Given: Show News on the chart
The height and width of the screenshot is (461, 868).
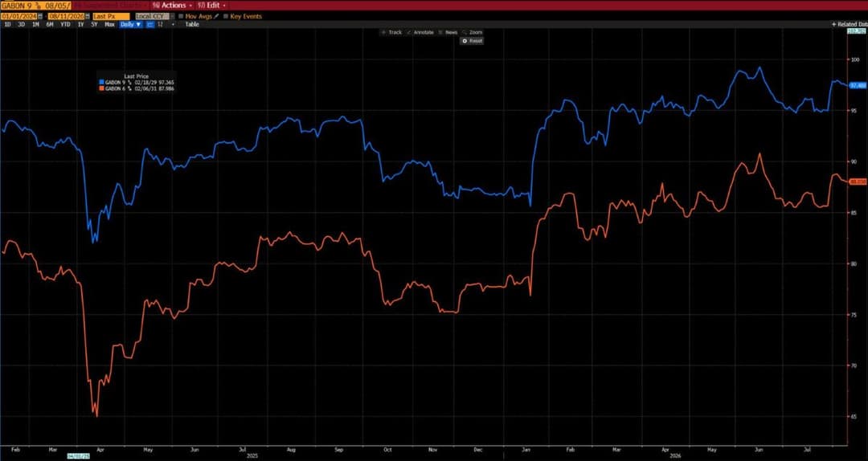Looking at the screenshot, I should (448, 33).
